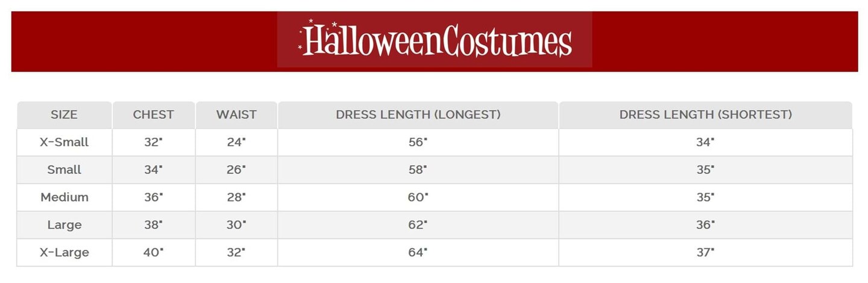Click the X-Small chest value 32"

153,143
